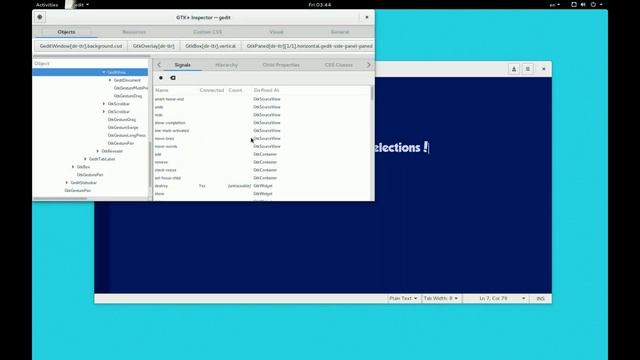Select the undo signal row

(x=262, y=107)
